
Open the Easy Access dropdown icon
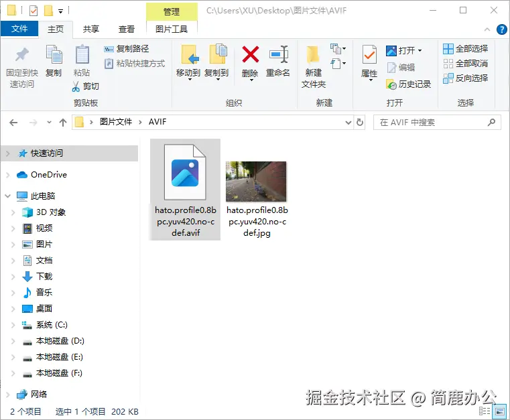click(338, 64)
